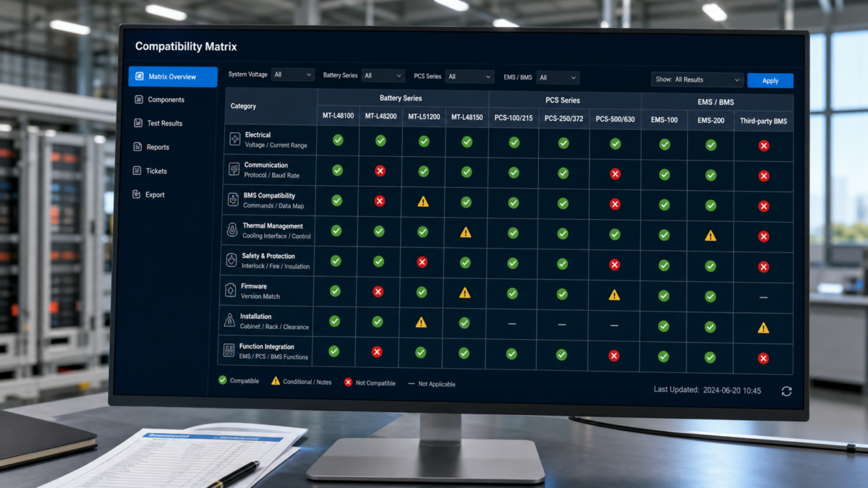Click the Safety & Protection category icon
This screenshot has height=488, width=868.
pos(231,260)
